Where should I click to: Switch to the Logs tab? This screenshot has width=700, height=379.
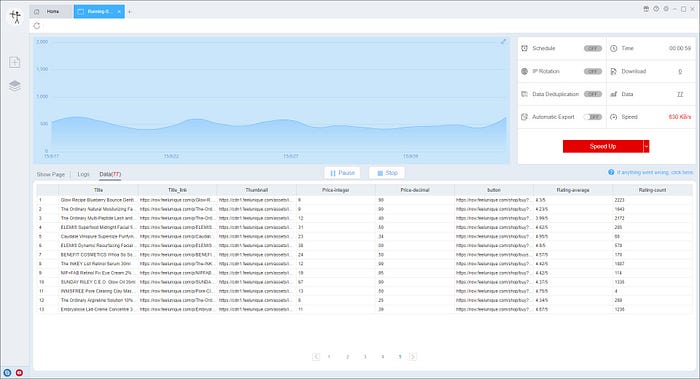[83, 175]
